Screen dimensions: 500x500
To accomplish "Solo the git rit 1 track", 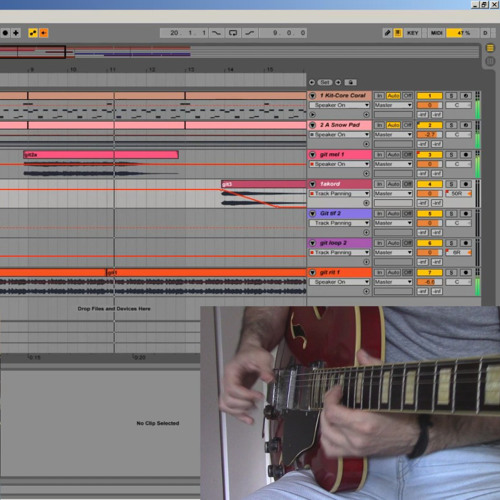I will 451,273.
